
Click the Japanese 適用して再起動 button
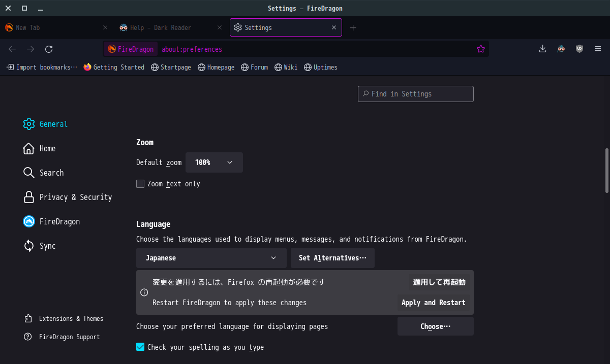coord(439,282)
